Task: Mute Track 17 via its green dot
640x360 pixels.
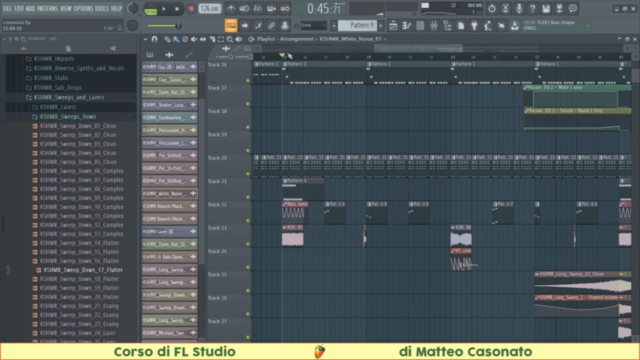Action: pyautogui.click(x=248, y=104)
